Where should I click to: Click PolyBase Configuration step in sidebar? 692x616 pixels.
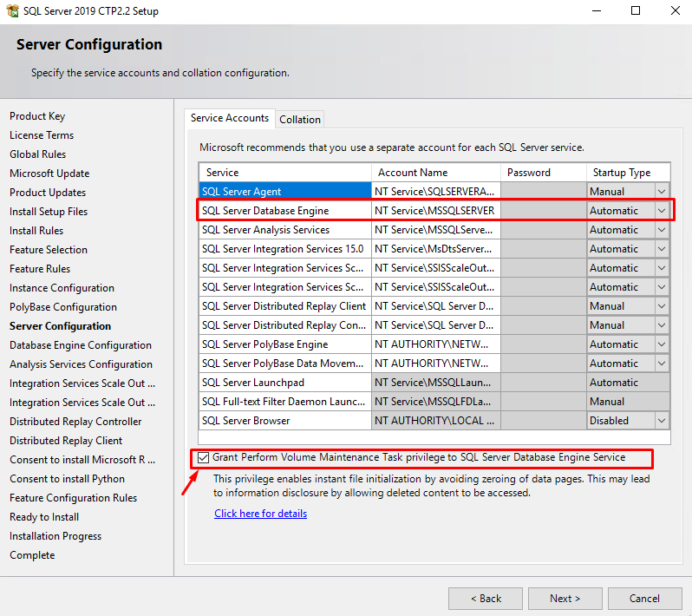[x=63, y=307]
